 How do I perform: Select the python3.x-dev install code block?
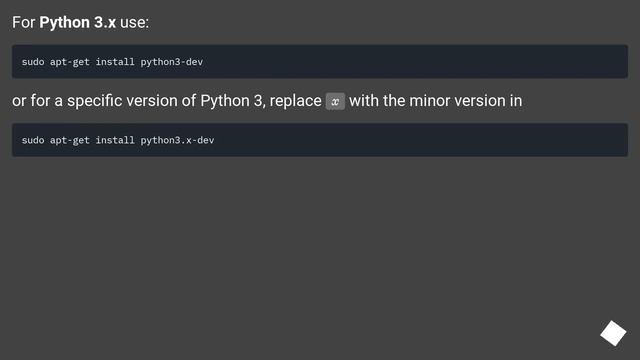320,140
